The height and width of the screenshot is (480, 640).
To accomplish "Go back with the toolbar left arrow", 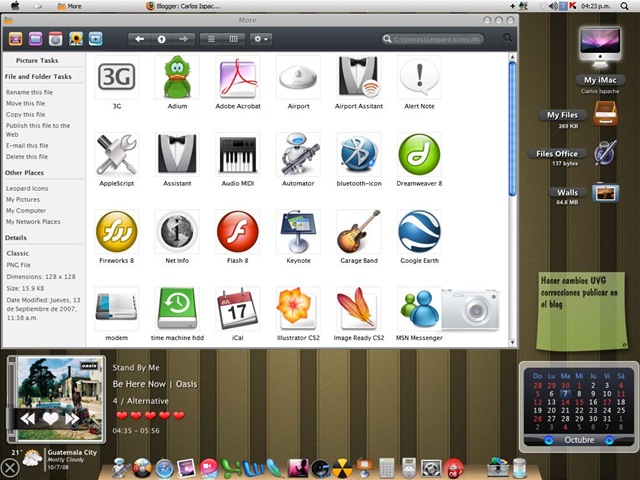I will (139, 39).
